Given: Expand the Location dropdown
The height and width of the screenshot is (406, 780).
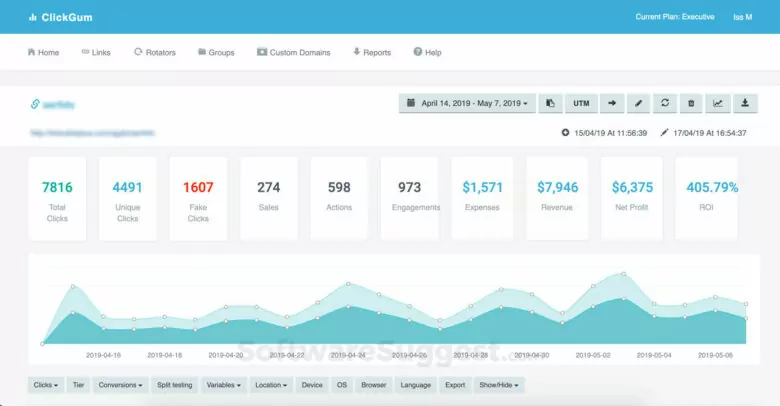Looking at the screenshot, I should coord(271,385).
